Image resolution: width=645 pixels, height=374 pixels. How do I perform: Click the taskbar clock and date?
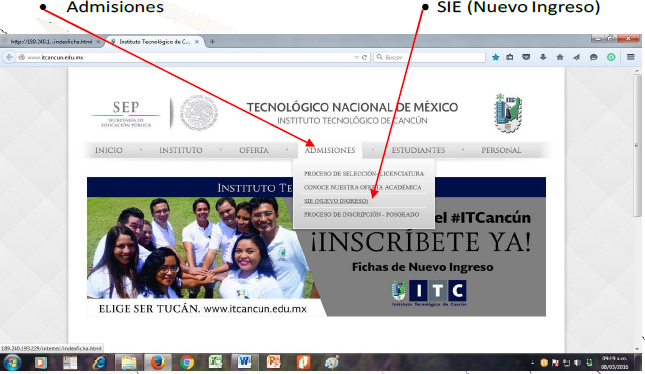coord(614,362)
